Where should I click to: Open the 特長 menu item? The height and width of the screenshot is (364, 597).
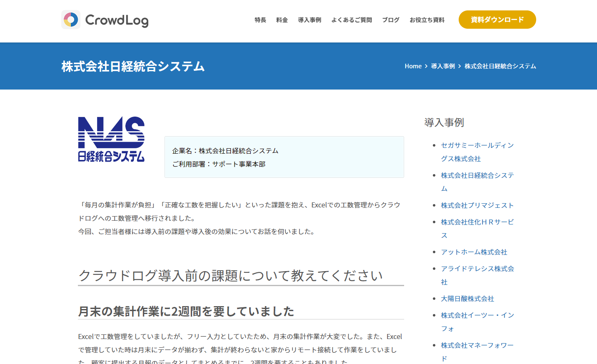[260, 20]
